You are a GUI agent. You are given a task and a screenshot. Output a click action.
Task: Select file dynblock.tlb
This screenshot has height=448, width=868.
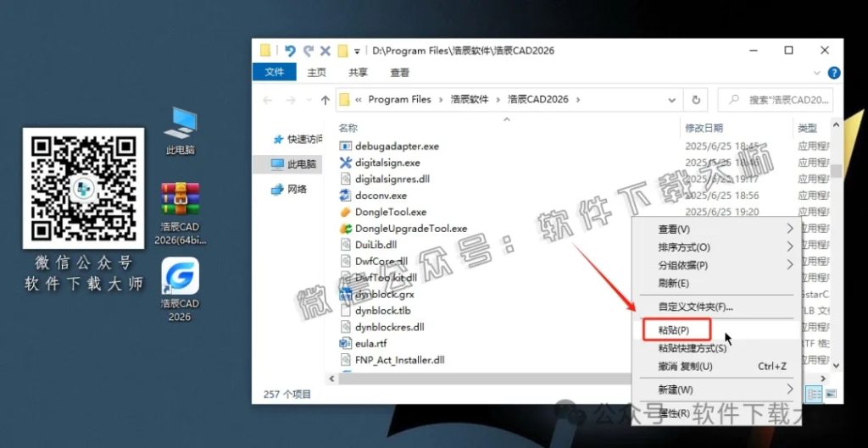pos(383,311)
